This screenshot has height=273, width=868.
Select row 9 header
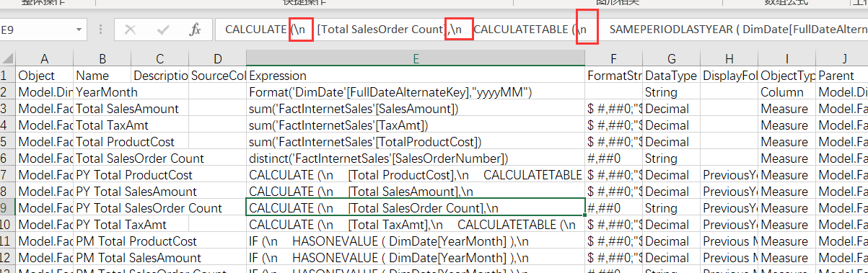8,208
